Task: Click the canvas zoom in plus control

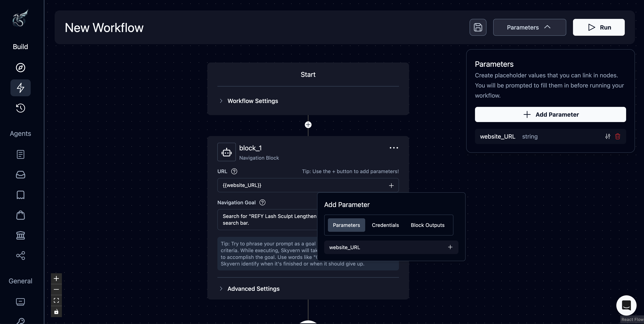Action: coord(56,278)
